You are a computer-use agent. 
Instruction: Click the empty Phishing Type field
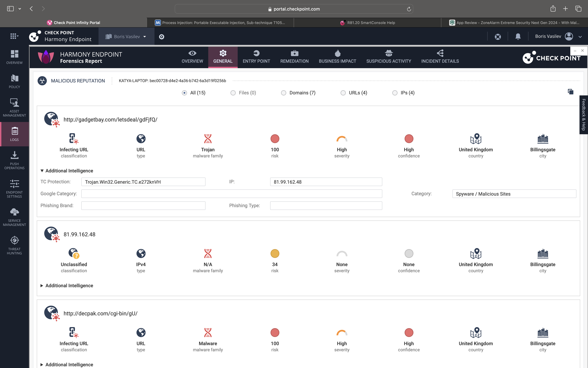point(326,206)
